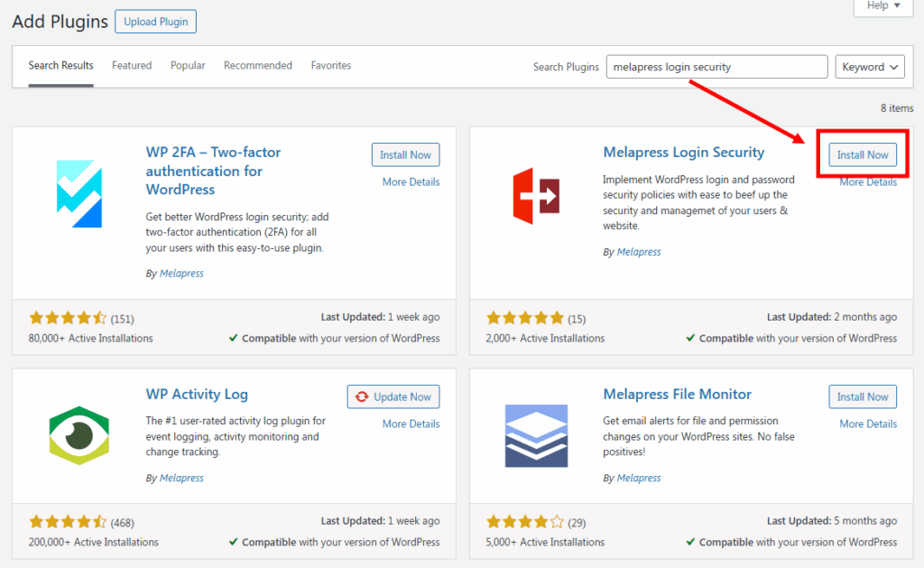Click the Melapress File Monitor layers icon

(536, 436)
